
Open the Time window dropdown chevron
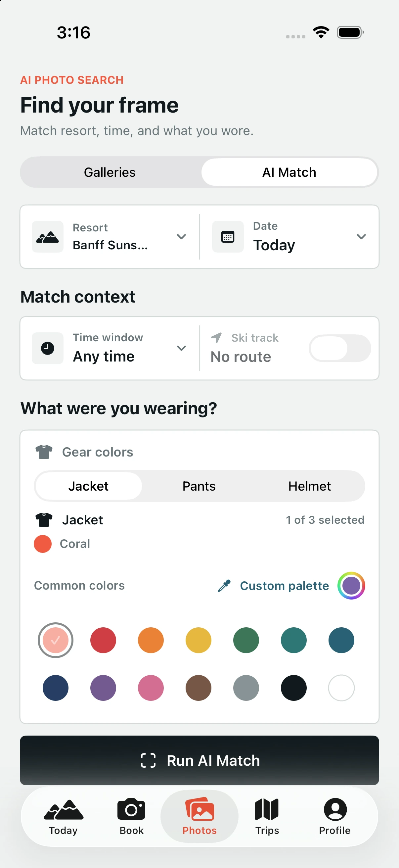pyautogui.click(x=182, y=348)
